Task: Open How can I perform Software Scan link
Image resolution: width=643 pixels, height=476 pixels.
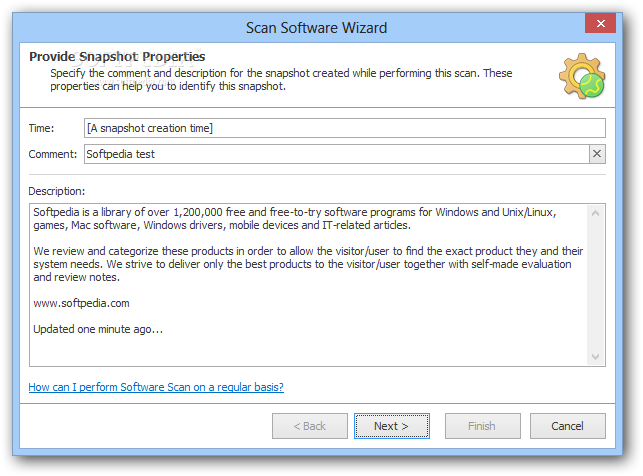Action: pyautogui.click(x=156, y=387)
